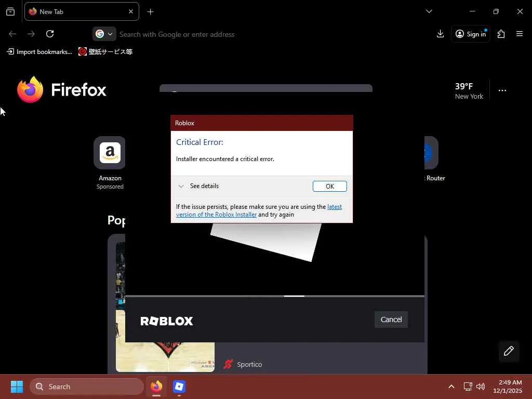Open volume control tray icon
Image resolution: width=532 pixels, height=399 pixels.
481,387
